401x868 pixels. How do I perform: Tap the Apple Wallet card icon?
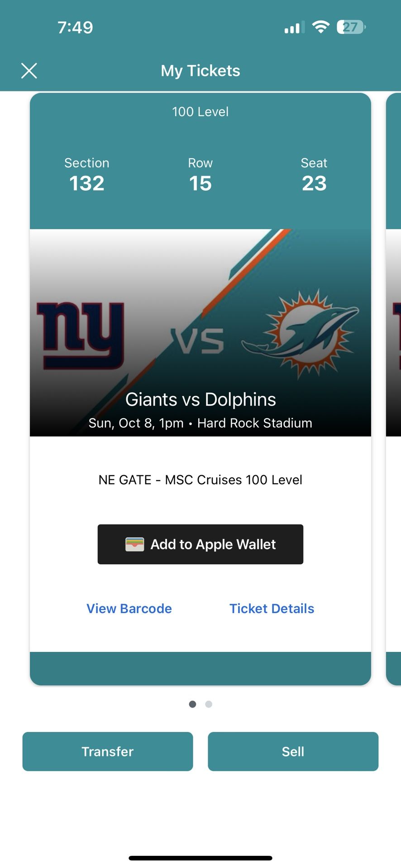pos(134,544)
